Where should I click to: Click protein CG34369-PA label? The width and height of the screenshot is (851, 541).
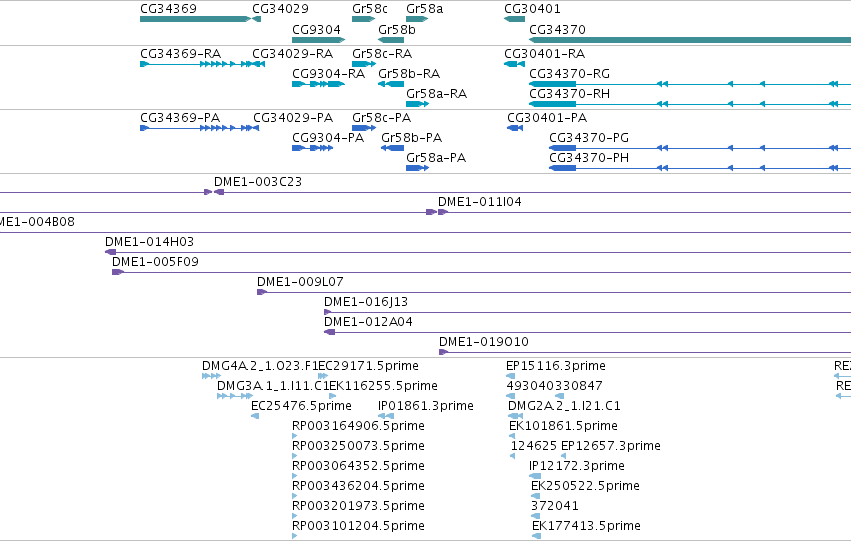pyautogui.click(x=180, y=118)
